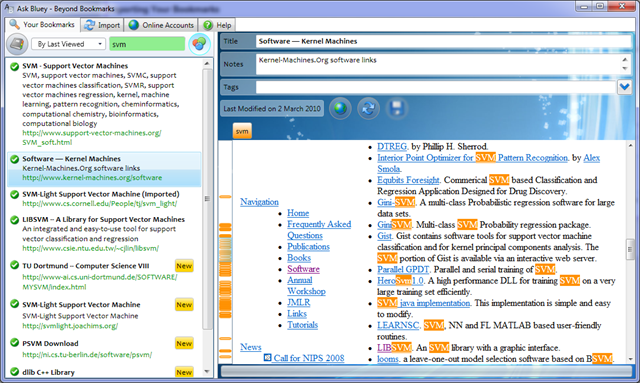
Task: Click the green check beside SVM-Light (Imported)
Action: [14, 194]
